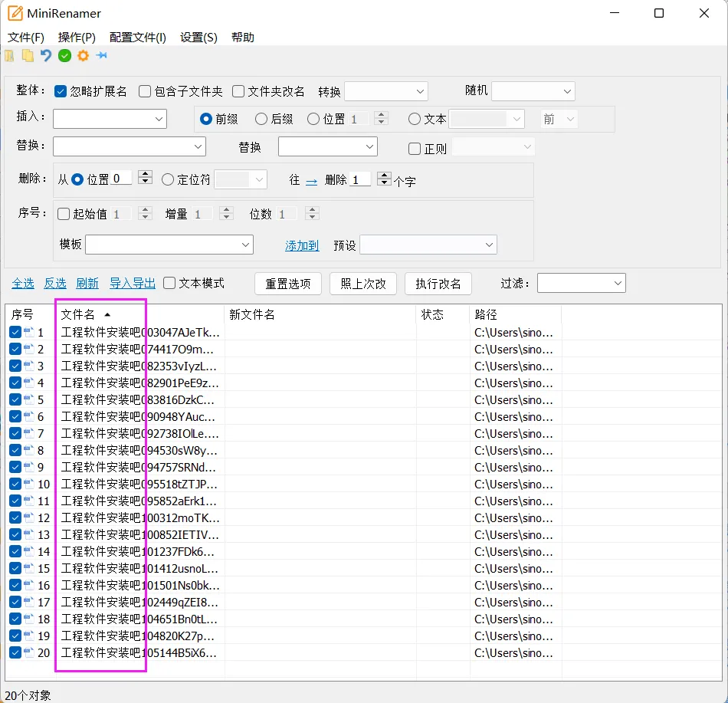Viewport: 728px width, 703px height.
Task: Click the 刷新 link
Action: (87, 283)
